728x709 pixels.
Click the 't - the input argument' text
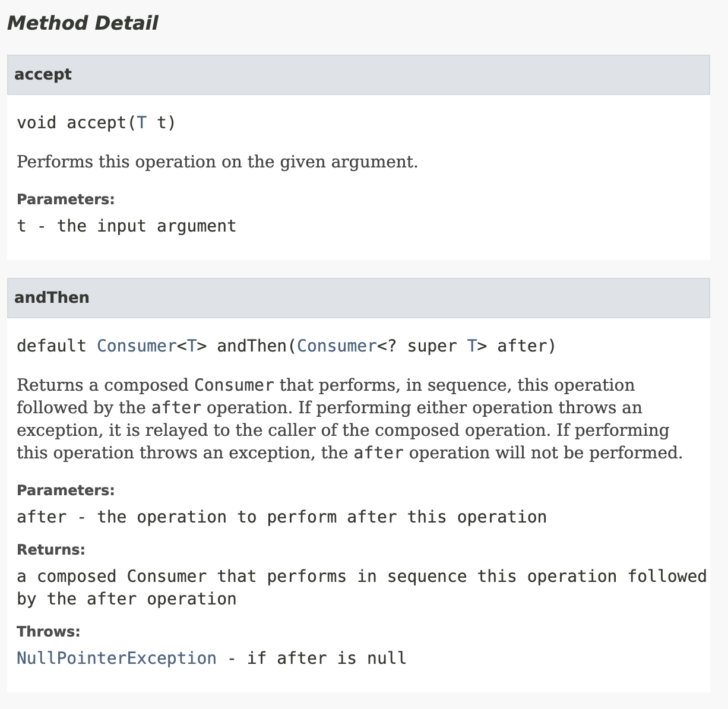click(126, 226)
